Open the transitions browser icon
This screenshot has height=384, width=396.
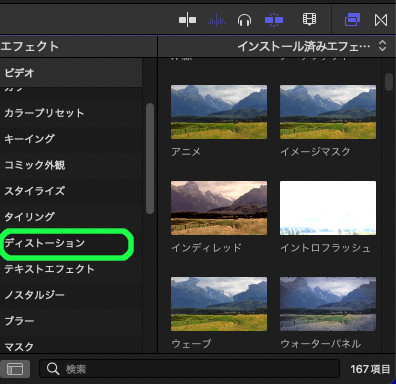[x=381, y=20]
